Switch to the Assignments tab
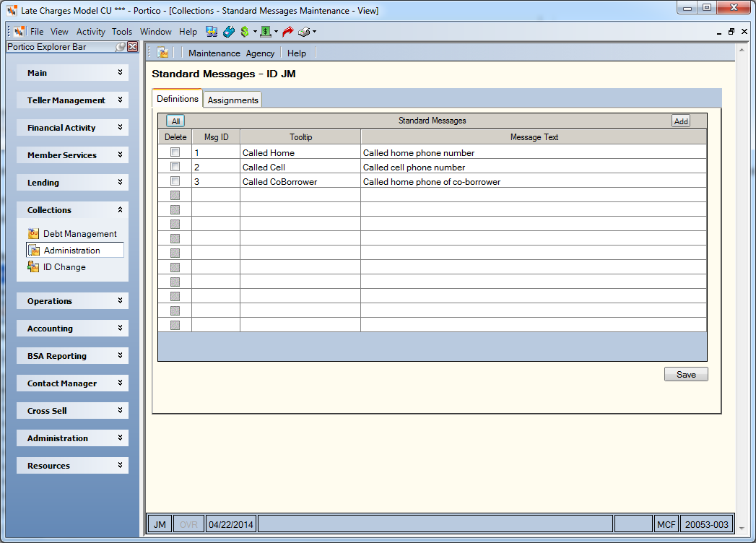This screenshot has width=756, height=543. tap(233, 100)
